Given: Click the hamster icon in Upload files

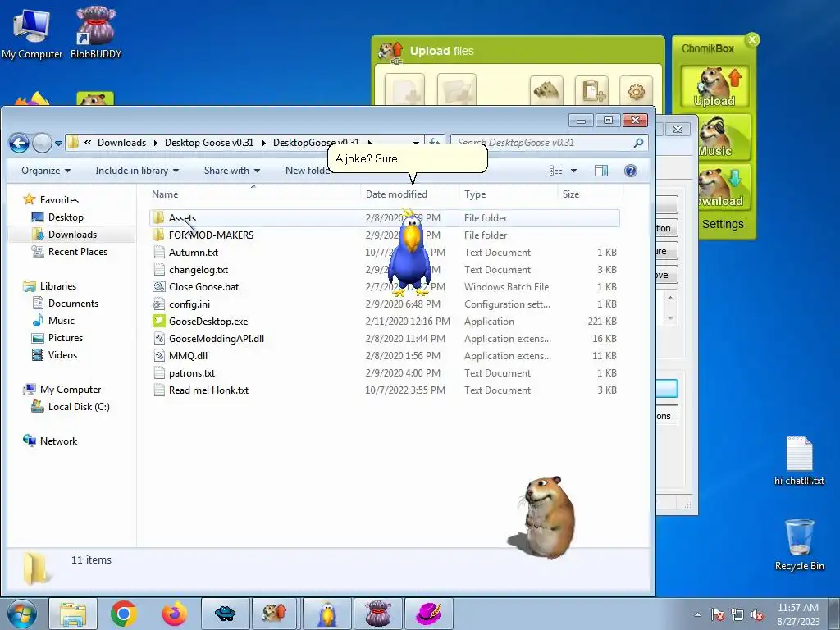Looking at the screenshot, I should click(546, 90).
